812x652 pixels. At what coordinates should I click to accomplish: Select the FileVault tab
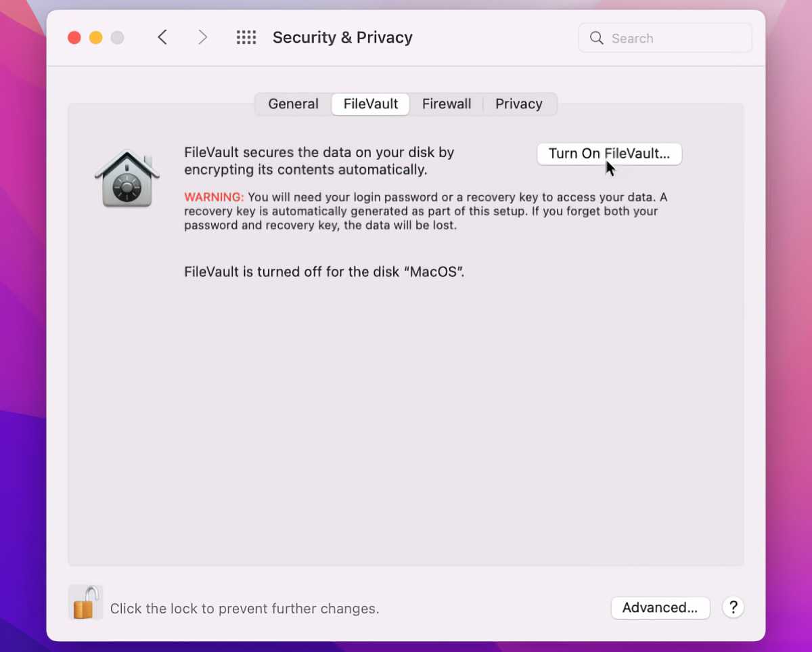(371, 104)
